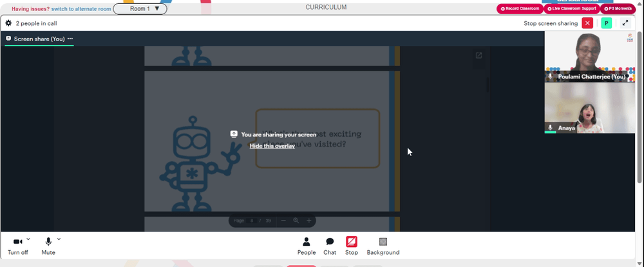Select the Screen share (You) tab
The height and width of the screenshot is (267, 644).
tap(39, 39)
